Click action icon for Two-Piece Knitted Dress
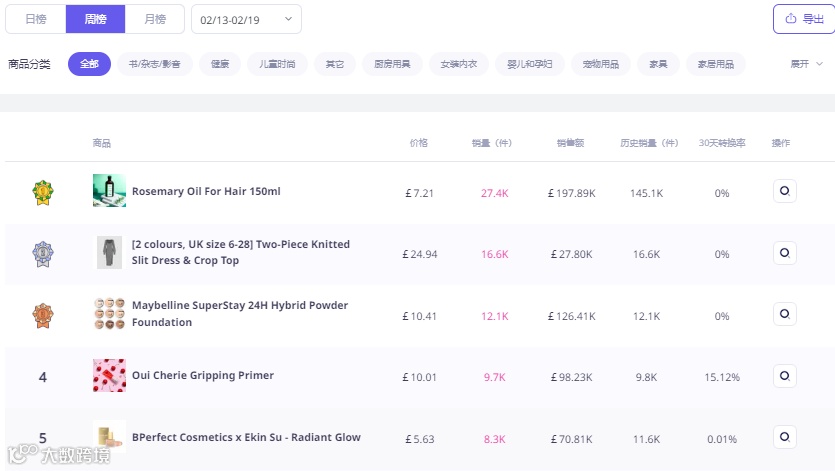835x471 pixels. [785, 253]
